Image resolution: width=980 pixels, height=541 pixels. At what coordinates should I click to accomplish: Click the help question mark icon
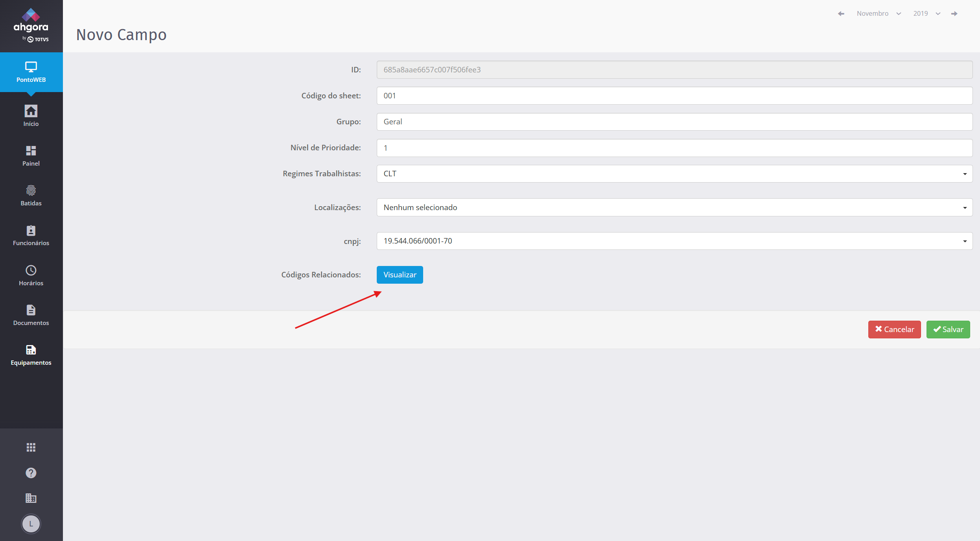(x=31, y=473)
